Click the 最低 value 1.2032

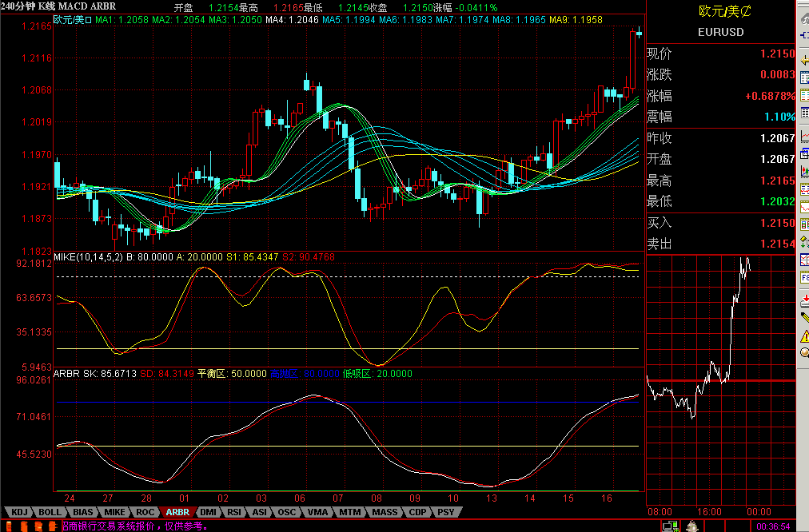pos(778,201)
